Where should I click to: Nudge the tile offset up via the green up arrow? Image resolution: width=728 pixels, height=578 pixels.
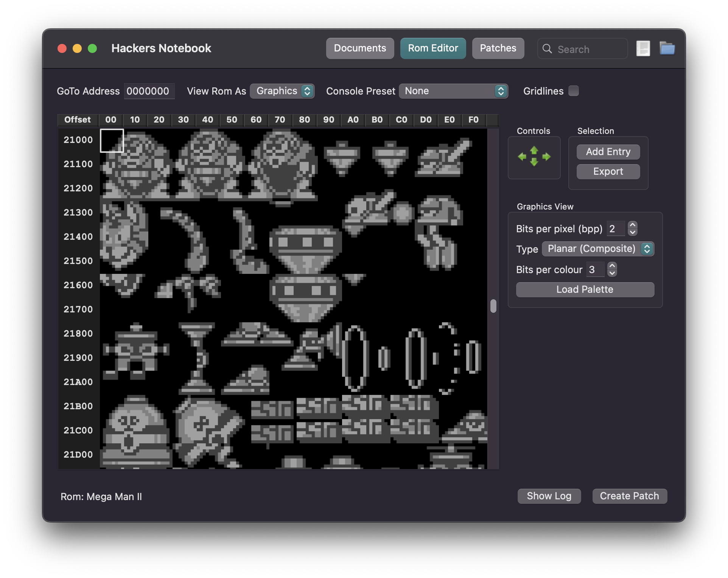point(534,151)
